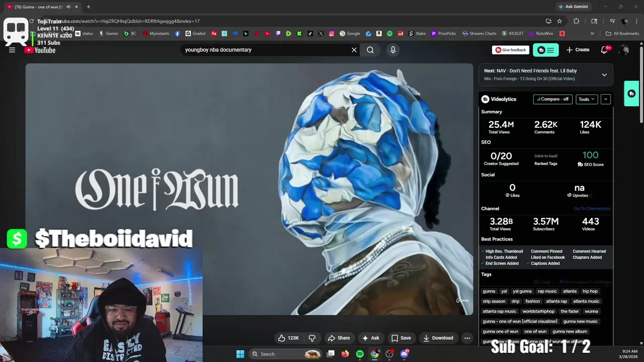The width and height of the screenshot is (644, 362).
Task: Select the "the fader" tag
Action: (x=570, y=311)
